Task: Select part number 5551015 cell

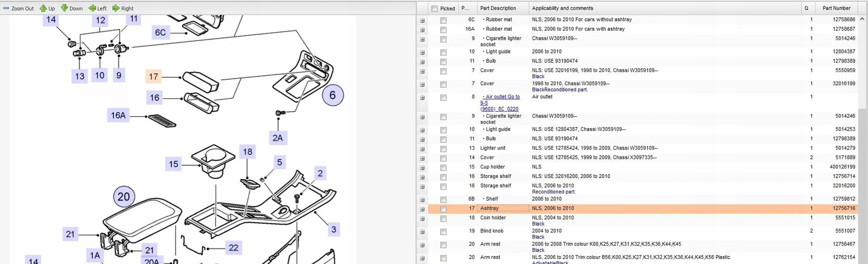Action: (x=845, y=217)
